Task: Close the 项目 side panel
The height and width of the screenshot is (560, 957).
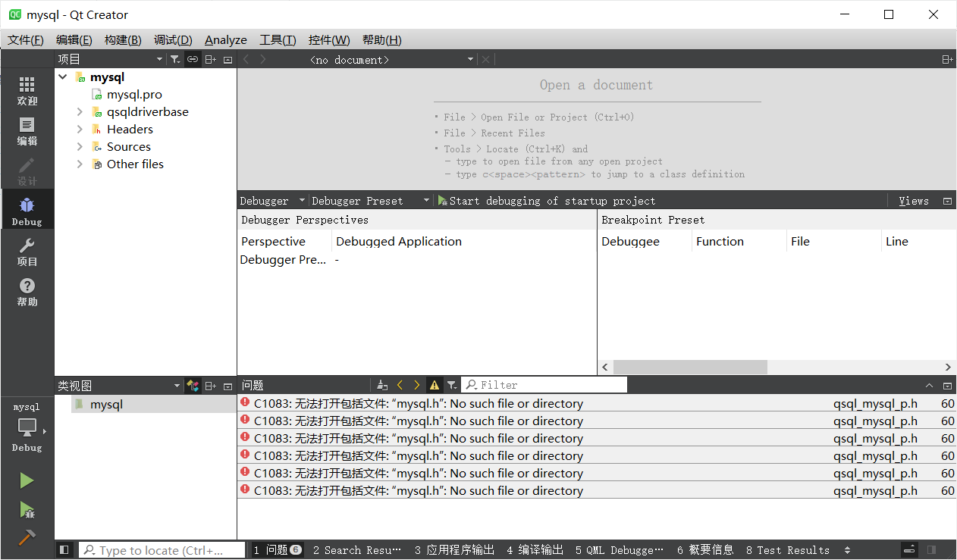Action: (227, 59)
